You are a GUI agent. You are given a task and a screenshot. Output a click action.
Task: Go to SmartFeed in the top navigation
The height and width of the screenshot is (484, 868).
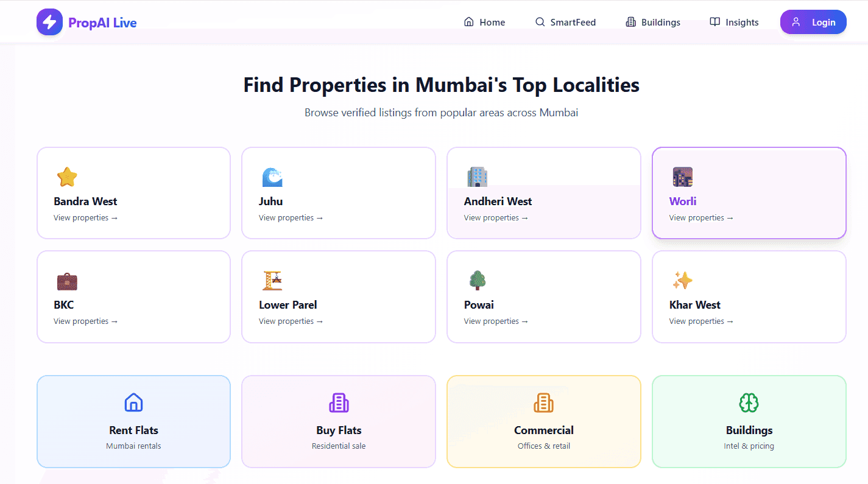[x=565, y=23]
